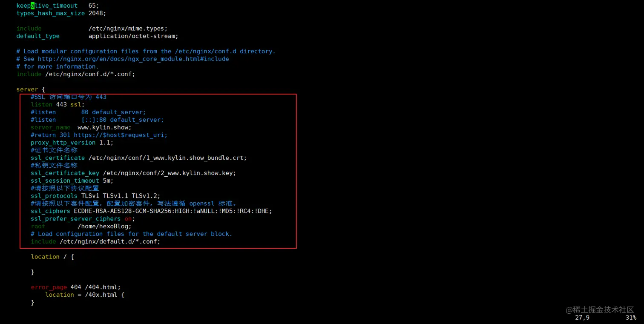Screen dimensions: 644x324
Task: Click the comment '# Load configuration files for the default server block.'
Action: [x=132, y=234]
